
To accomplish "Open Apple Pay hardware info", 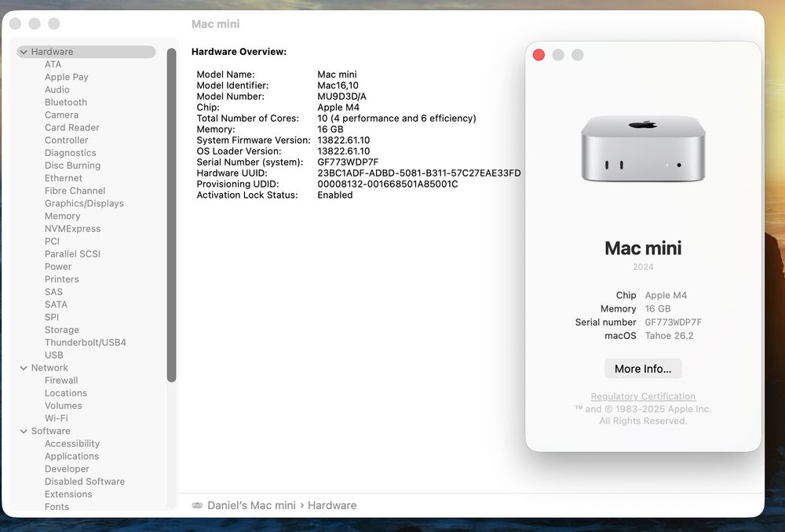I will [66, 77].
